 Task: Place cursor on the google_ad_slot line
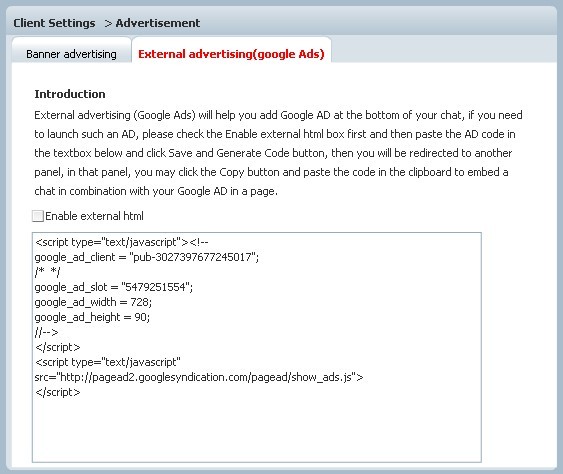[113, 287]
